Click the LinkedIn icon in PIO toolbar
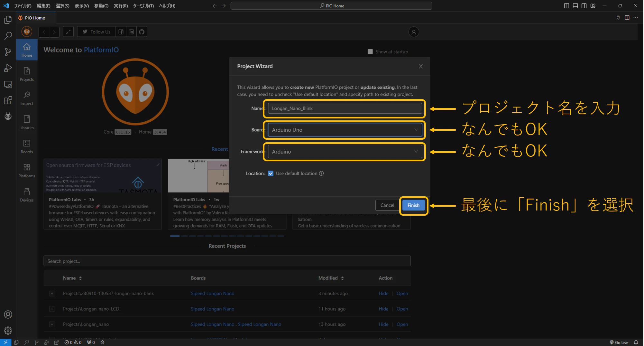Viewport: 644px width, 346px height. coord(131,32)
